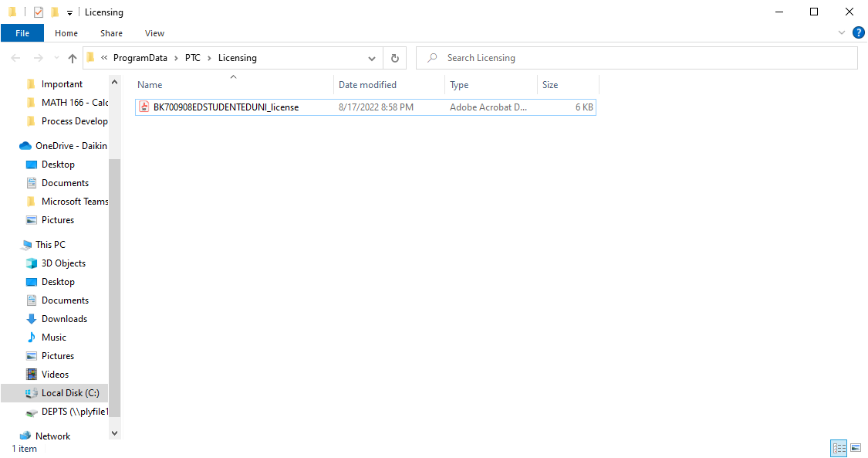868x458 pixels.
Task: Expand the quick access toolbar customization menu
Action: [x=69, y=12]
